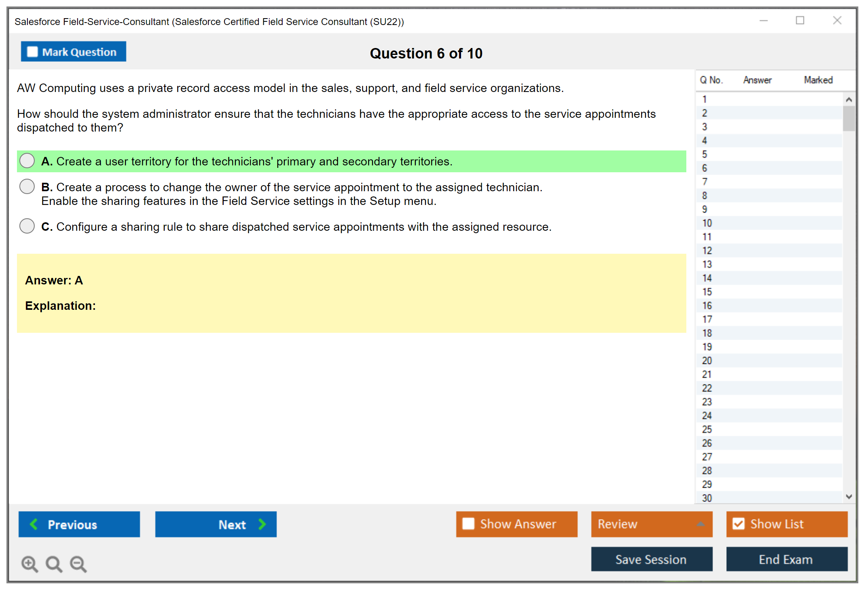Viewport: 868px width, 593px height.
Task: Open the Review dropdown menu
Action: click(x=651, y=524)
